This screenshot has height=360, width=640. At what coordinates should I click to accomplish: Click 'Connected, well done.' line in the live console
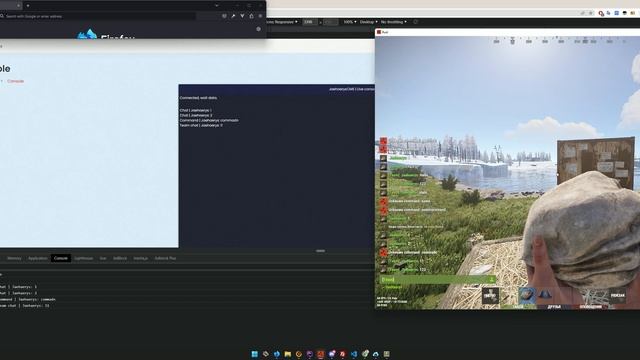198,98
